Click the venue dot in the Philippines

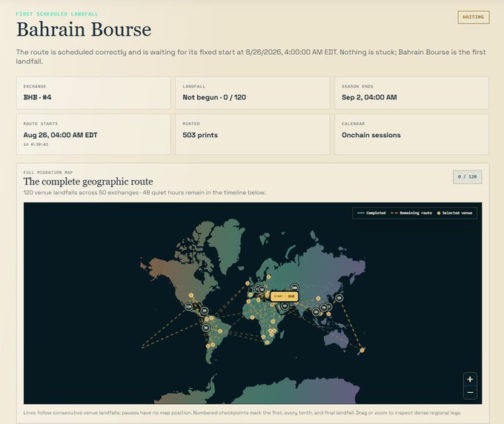point(328,314)
